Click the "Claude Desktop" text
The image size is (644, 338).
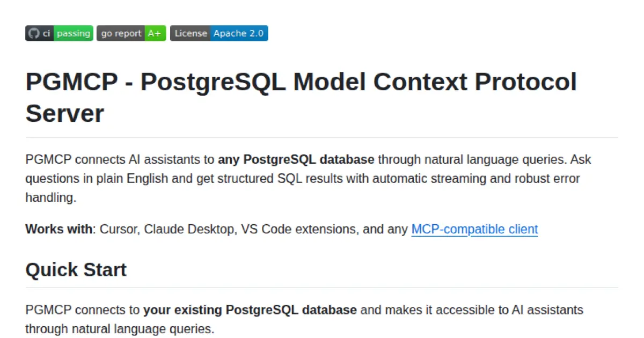[189, 230]
